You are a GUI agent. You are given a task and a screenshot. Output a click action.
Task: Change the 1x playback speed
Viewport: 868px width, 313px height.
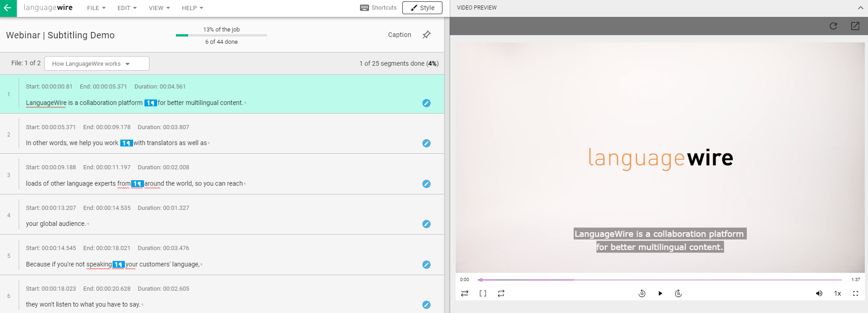[x=837, y=293]
